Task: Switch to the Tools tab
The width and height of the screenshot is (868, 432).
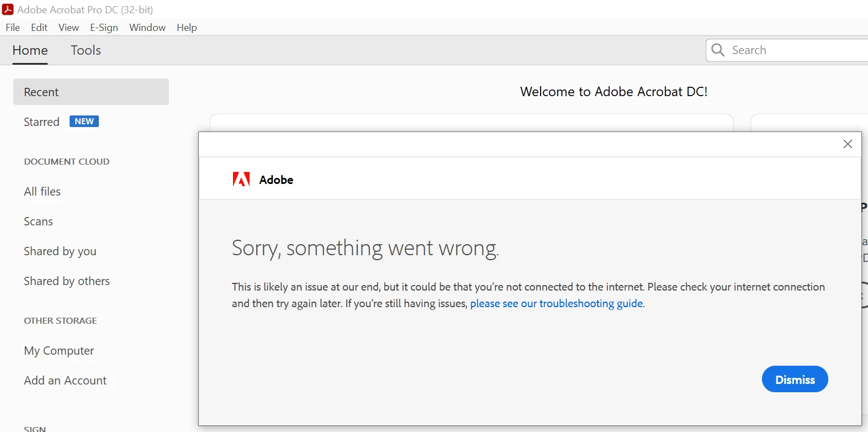Action: 86,50
